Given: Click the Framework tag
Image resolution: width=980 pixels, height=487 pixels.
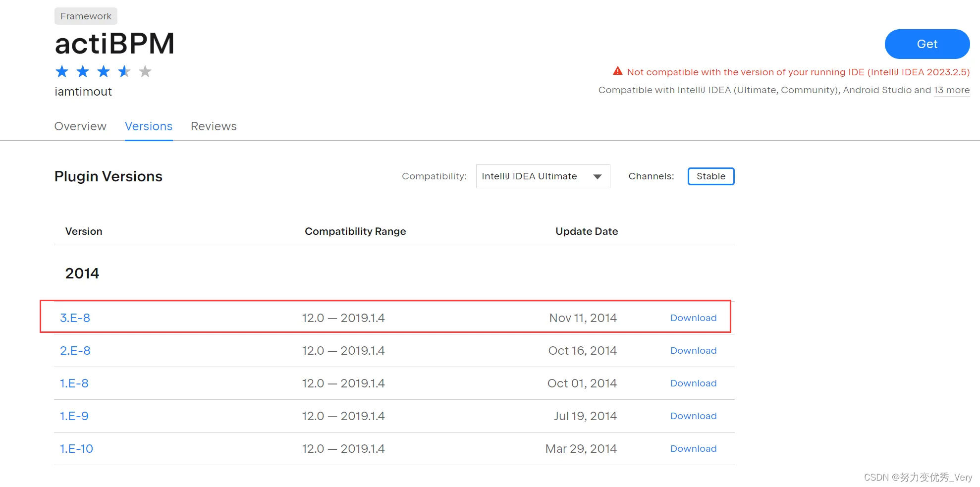Looking at the screenshot, I should [x=86, y=16].
